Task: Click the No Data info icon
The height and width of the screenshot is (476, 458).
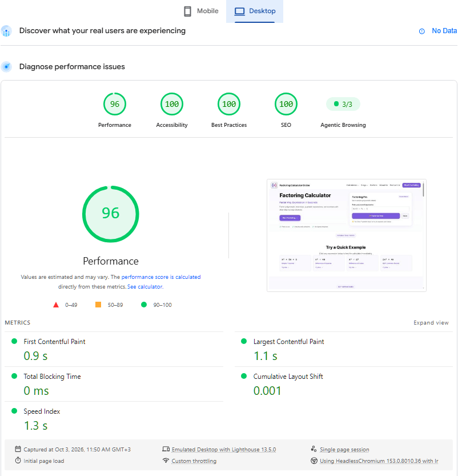Action: (x=421, y=31)
